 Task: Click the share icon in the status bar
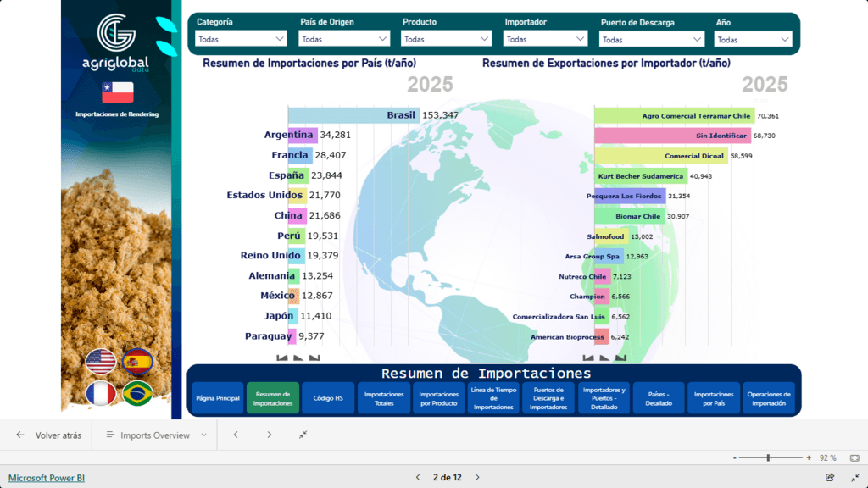830,478
